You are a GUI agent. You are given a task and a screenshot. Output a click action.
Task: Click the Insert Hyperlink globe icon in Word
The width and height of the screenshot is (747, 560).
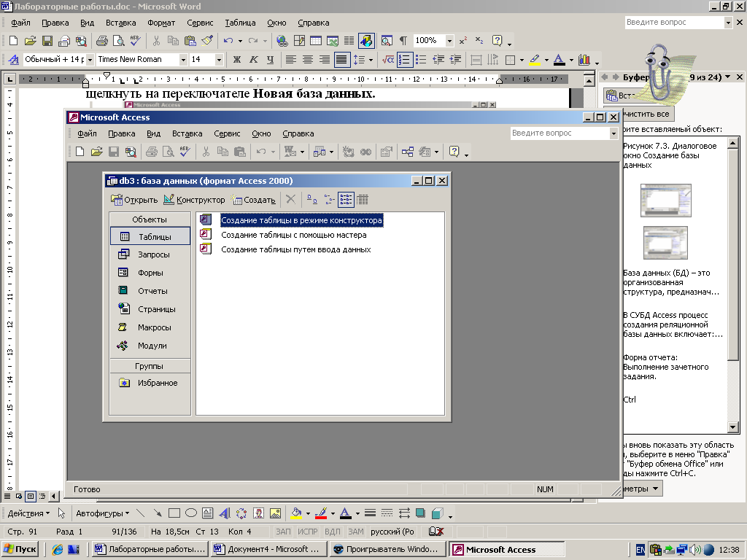(282, 41)
